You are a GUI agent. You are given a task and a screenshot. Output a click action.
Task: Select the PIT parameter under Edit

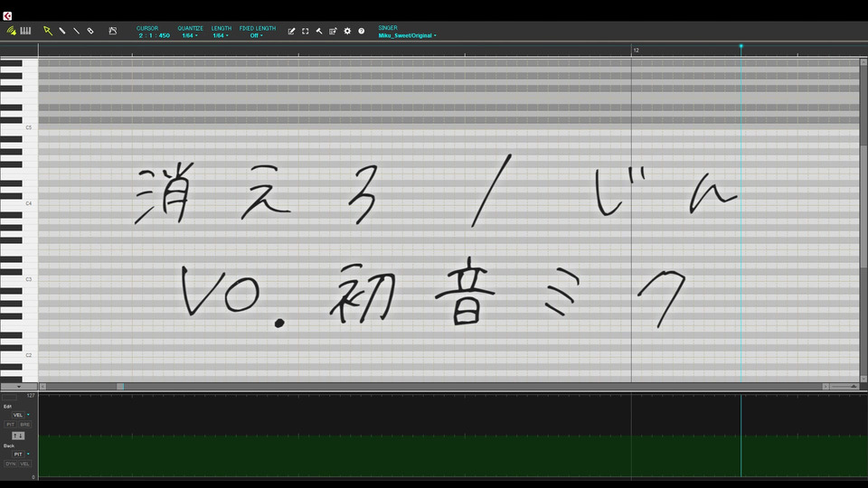point(10,425)
